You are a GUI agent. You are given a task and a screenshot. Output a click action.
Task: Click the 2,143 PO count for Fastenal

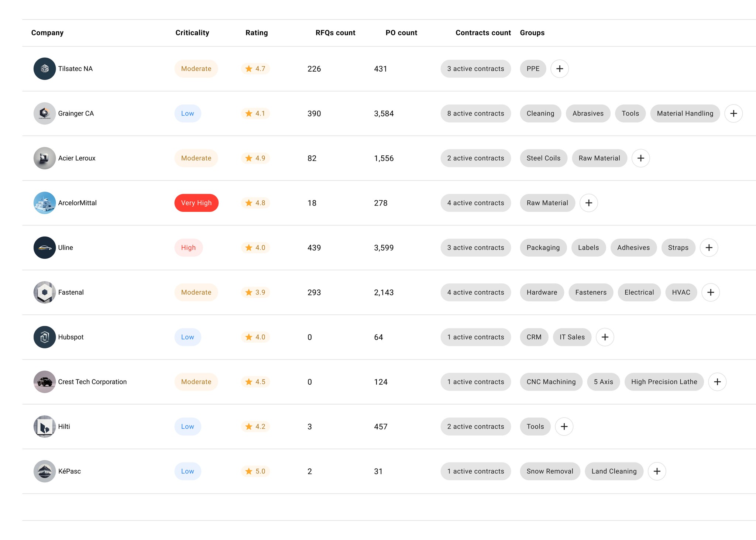384,292
